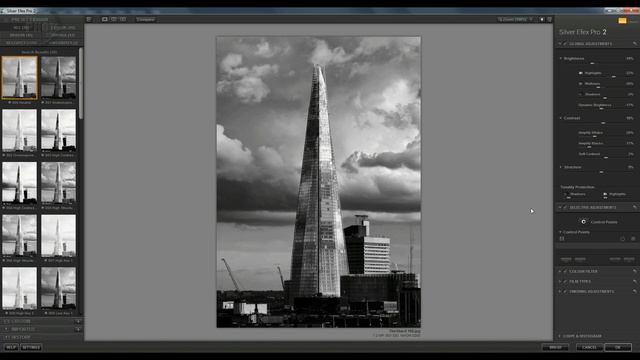
Task: Expand the Finishing Adjustments section
Action: [560, 291]
